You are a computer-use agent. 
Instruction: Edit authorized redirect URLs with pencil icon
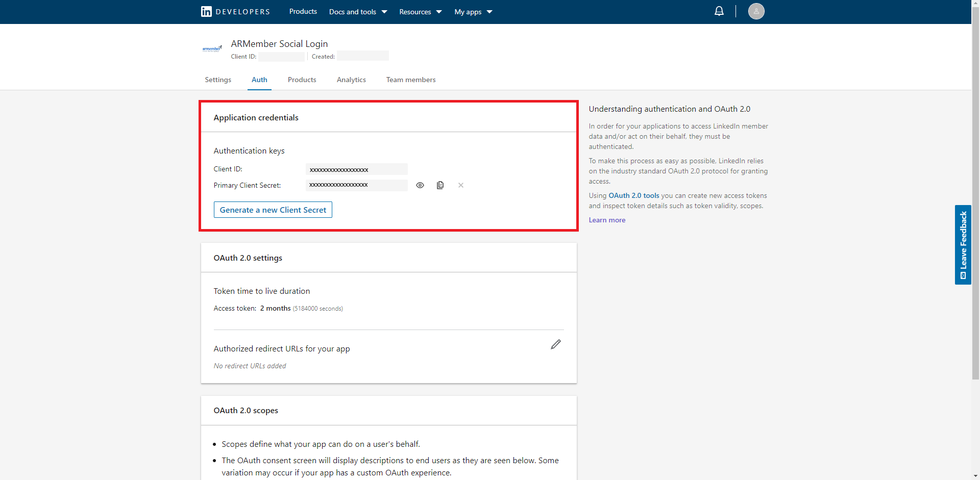pyautogui.click(x=555, y=345)
